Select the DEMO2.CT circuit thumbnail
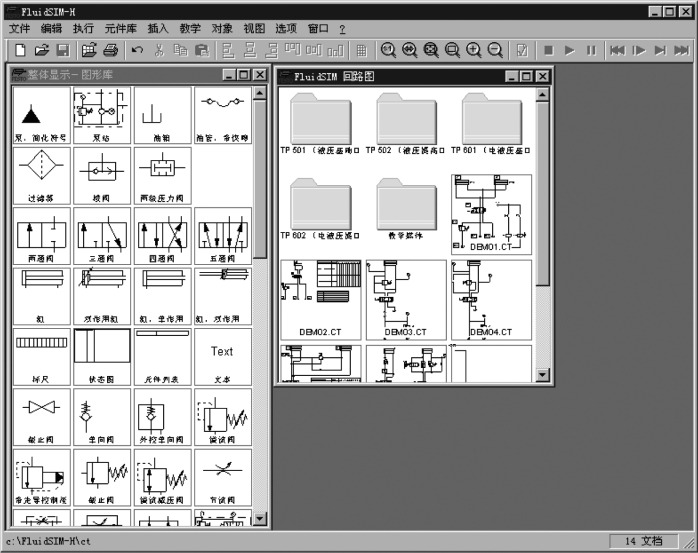This screenshot has width=698, height=553. [x=321, y=300]
